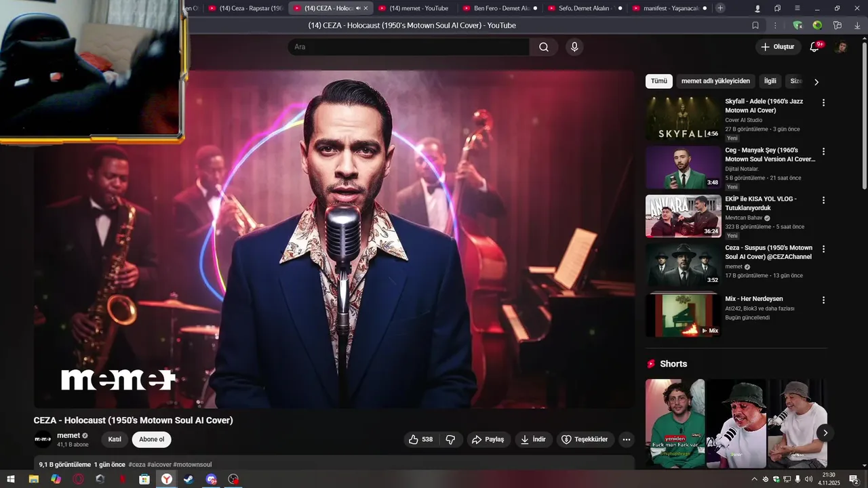Open browser downloads arrow icon
The width and height of the screenshot is (868, 488).
[x=857, y=25]
